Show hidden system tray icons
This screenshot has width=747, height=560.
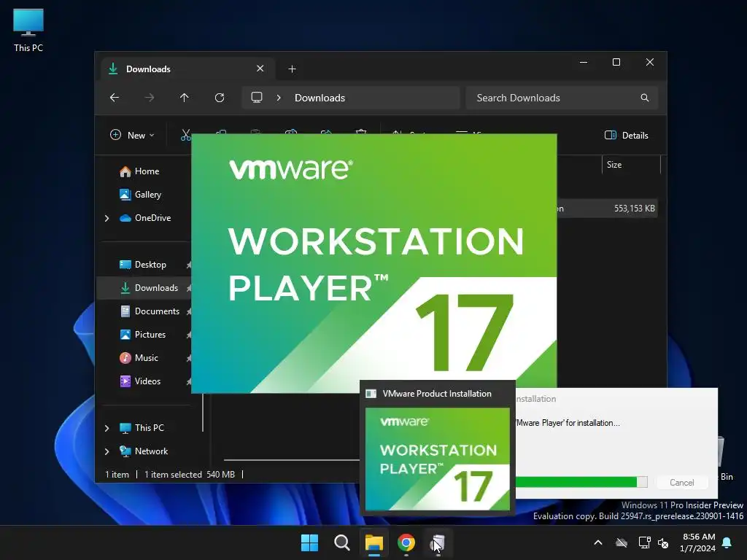coord(598,542)
